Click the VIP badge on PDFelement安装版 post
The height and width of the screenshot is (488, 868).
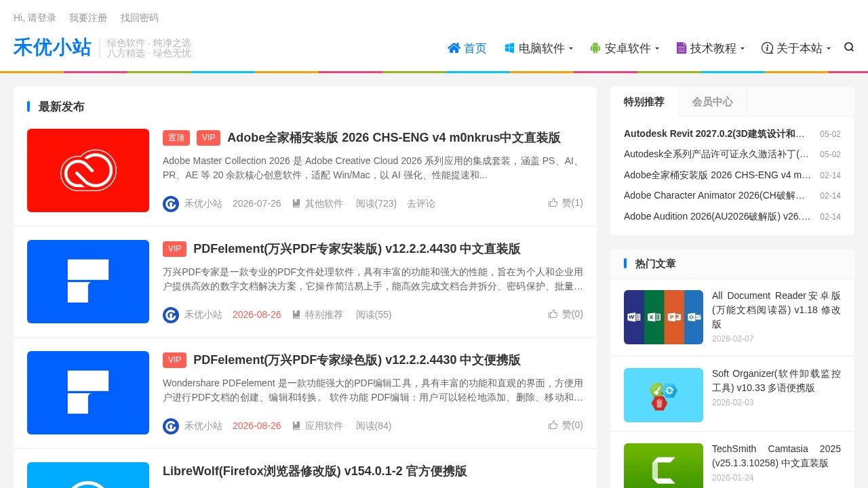(174, 249)
